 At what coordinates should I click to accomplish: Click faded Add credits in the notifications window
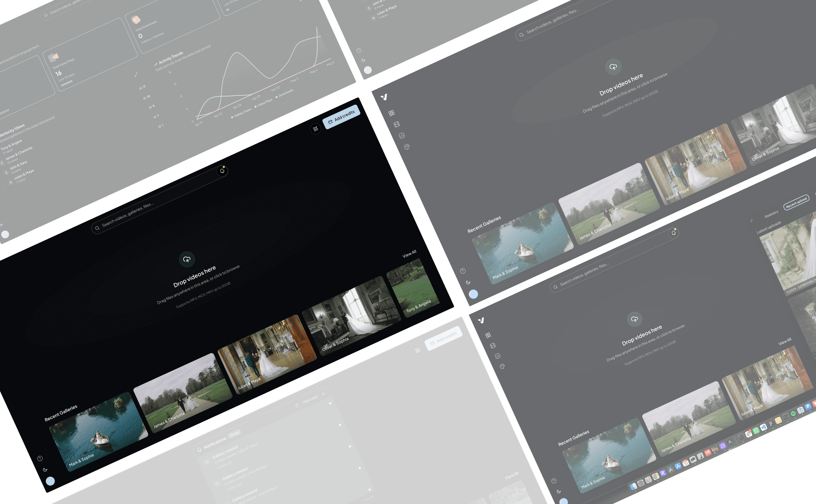(443, 338)
